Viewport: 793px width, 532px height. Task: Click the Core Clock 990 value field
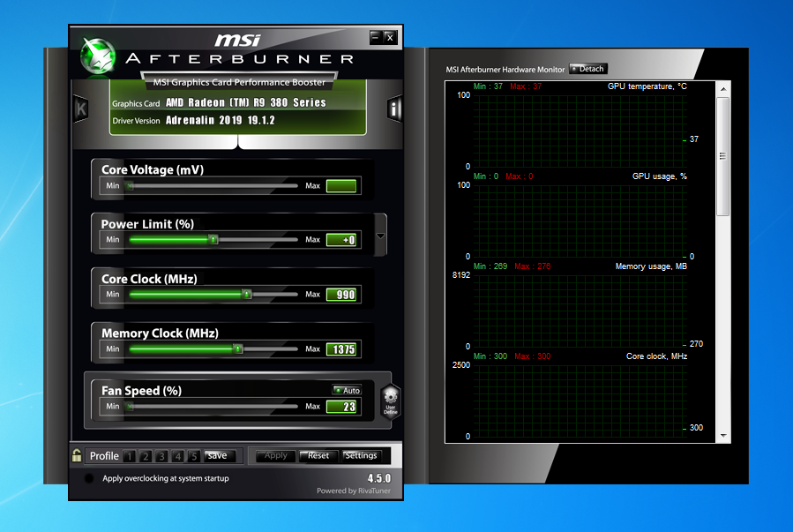point(341,295)
